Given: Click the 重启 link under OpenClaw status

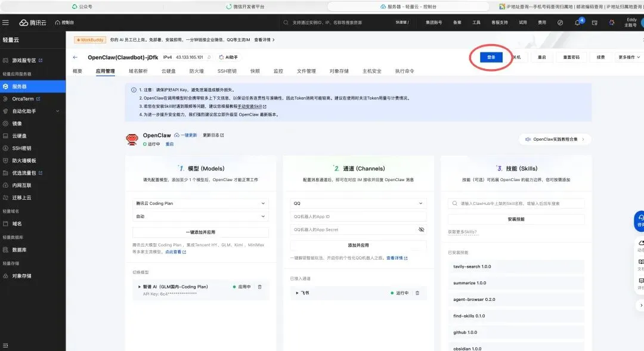Looking at the screenshot, I should click(x=169, y=144).
